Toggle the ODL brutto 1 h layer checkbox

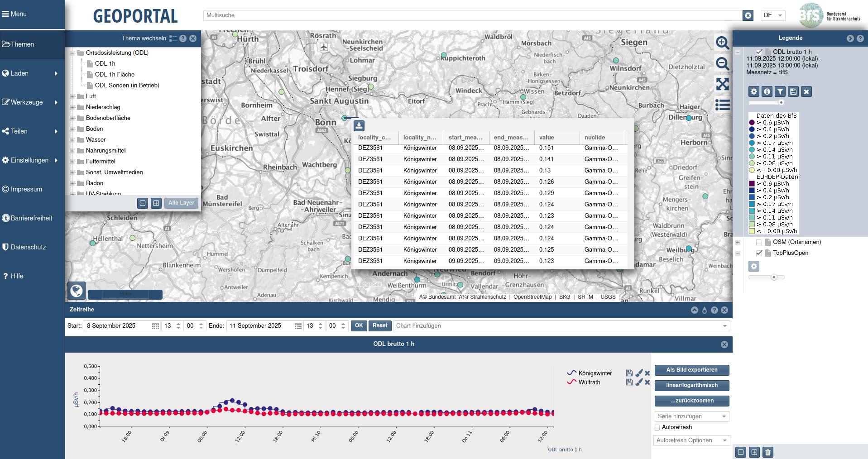(759, 52)
